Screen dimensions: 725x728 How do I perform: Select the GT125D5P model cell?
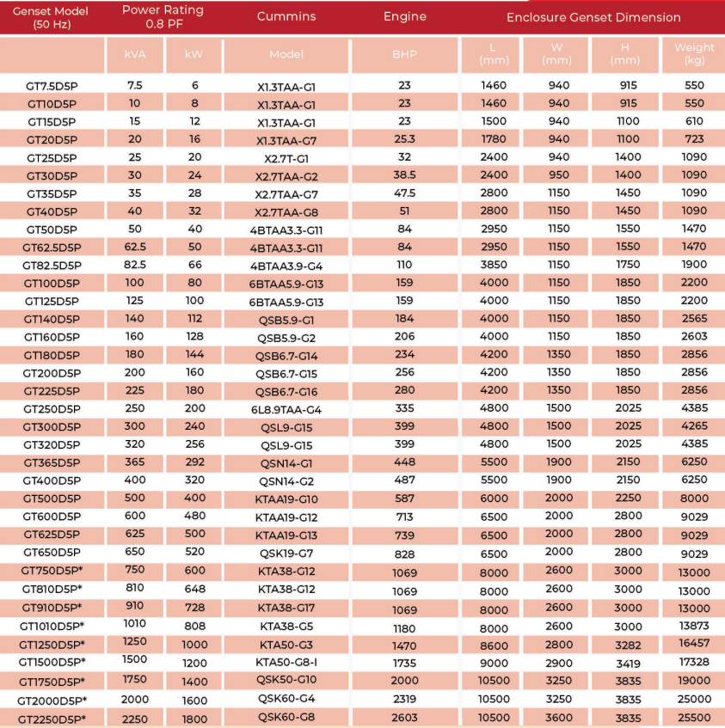(x=52, y=302)
